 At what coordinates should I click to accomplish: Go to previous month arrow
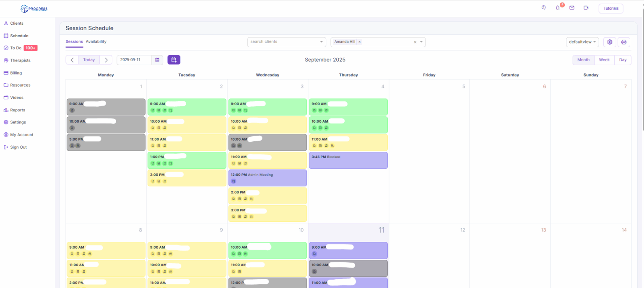pyautogui.click(x=72, y=60)
